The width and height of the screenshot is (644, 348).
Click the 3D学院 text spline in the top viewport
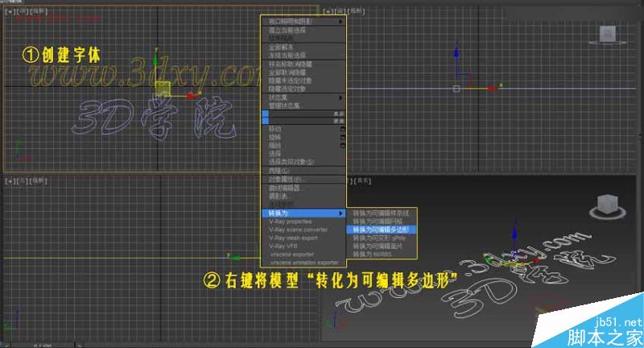tap(154, 118)
